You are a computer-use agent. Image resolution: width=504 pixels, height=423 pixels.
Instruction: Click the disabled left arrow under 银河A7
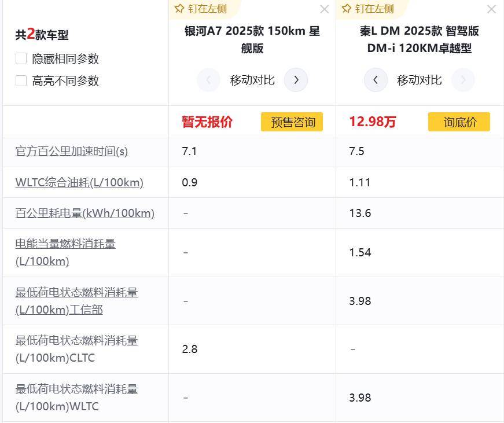coord(208,80)
